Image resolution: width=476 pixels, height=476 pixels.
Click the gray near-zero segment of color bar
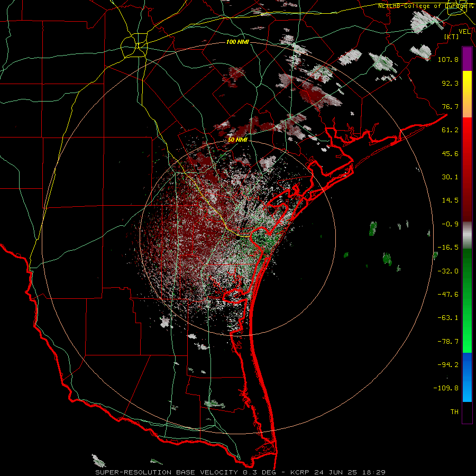(467, 235)
